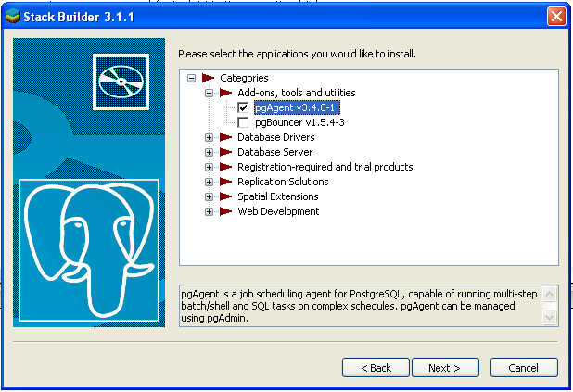The height and width of the screenshot is (392, 573).
Task: Select the Categories tree label
Action: click(244, 78)
